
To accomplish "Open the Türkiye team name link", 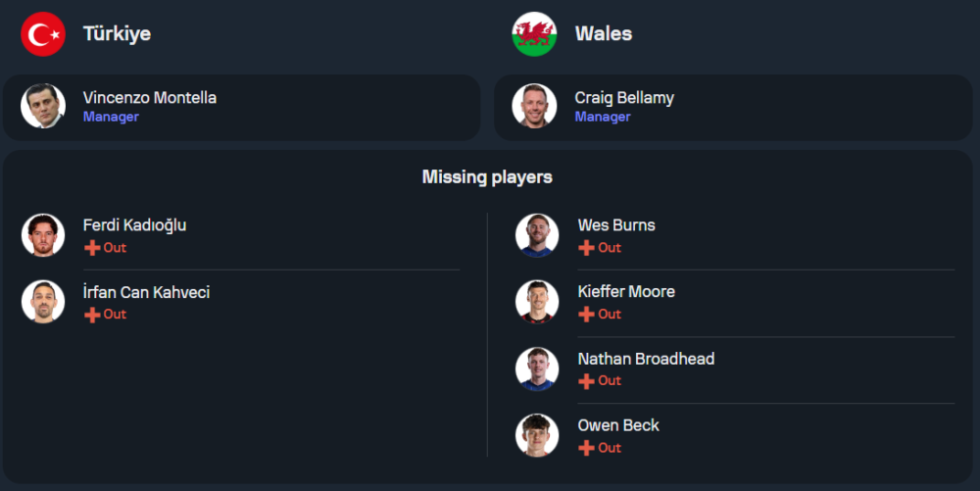I will 117,34.
